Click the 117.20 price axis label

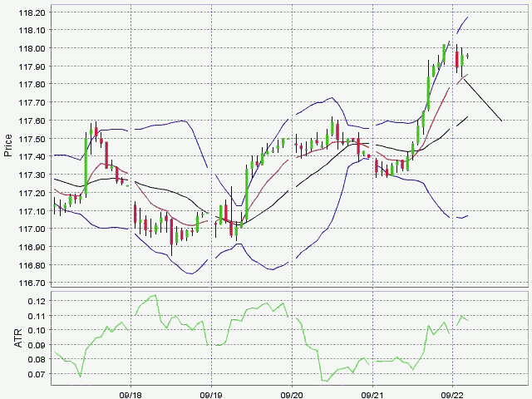[x=32, y=193]
